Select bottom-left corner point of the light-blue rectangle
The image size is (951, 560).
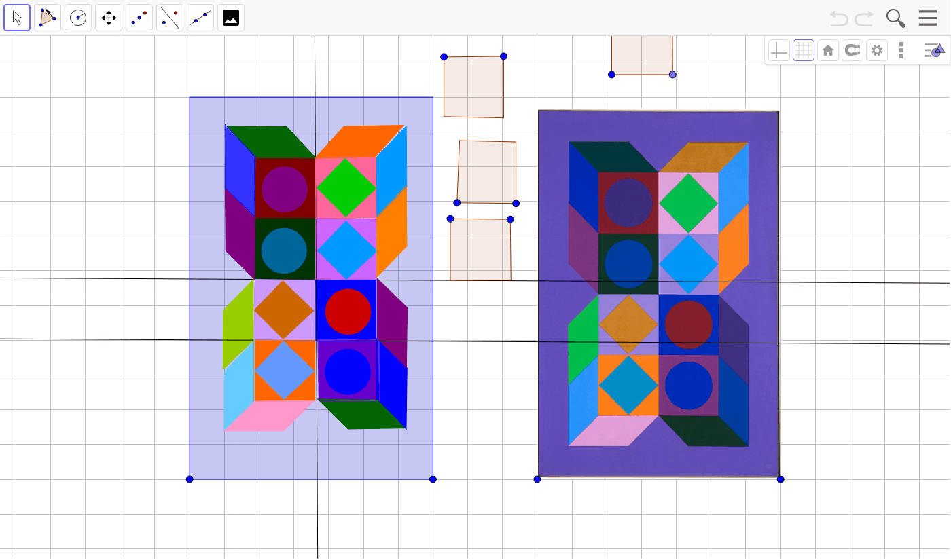pyautogui.click(x=190, y=479)
